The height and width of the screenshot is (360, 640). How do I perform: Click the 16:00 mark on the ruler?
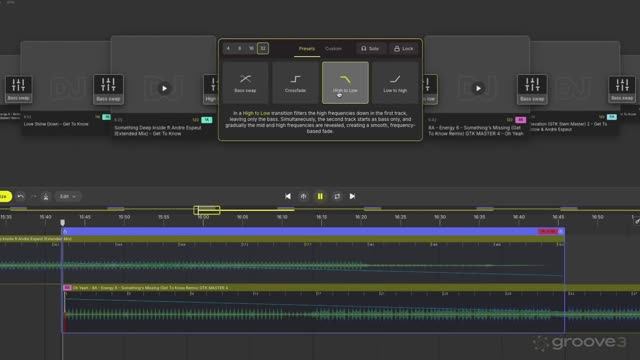tap(203, 217)
